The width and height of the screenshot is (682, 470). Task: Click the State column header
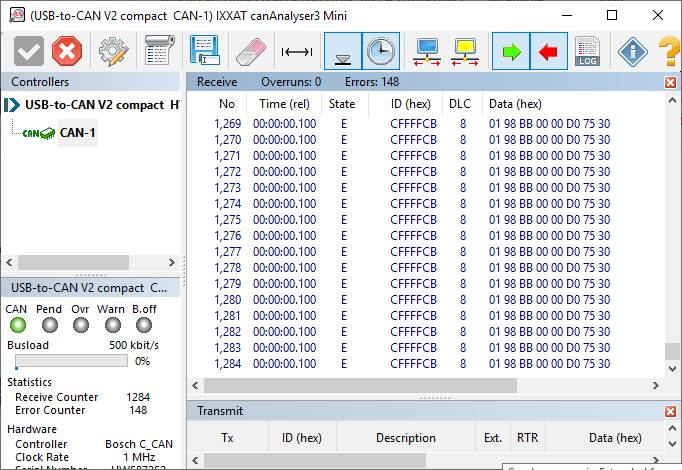coord(342,104)
